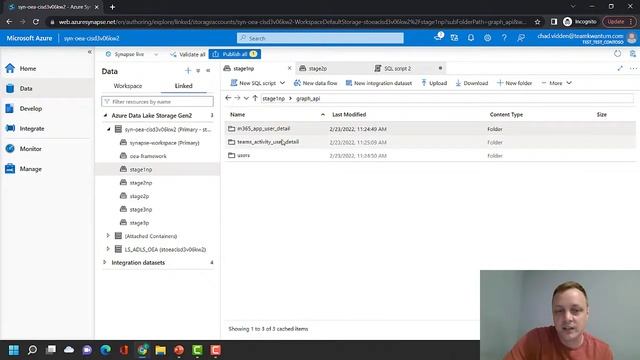Expand the storage explorer to full screen
640x360 pixels.
click(x=620, y=68)
